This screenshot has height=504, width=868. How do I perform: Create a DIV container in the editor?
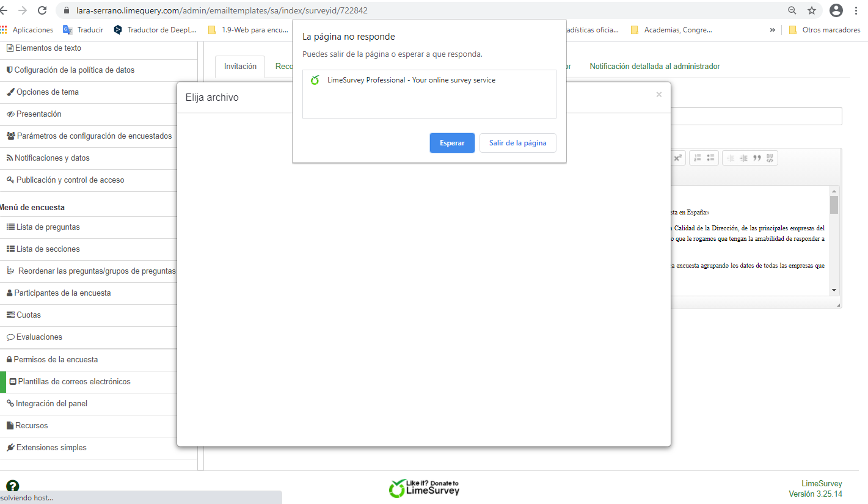(770, 158)
